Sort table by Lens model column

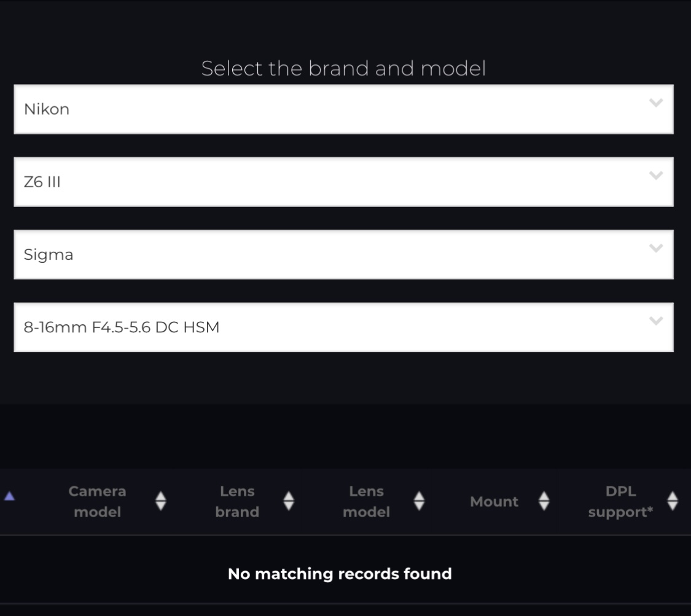pos(366,501)
